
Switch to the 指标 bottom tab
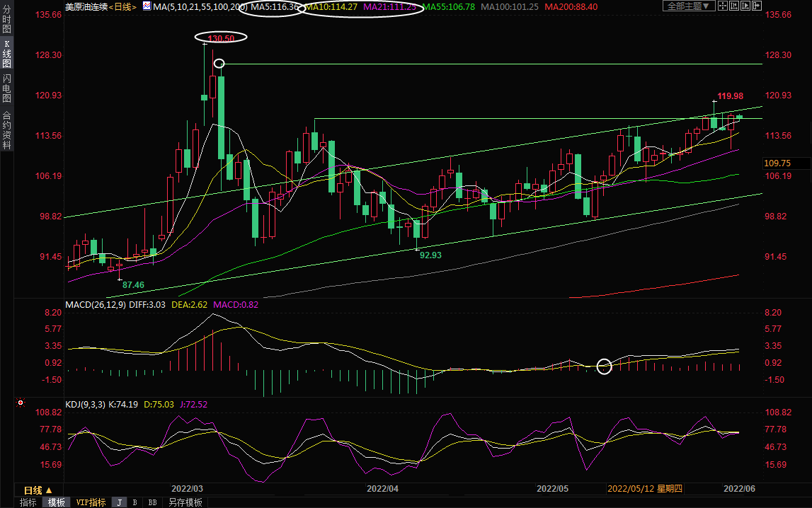28,502
